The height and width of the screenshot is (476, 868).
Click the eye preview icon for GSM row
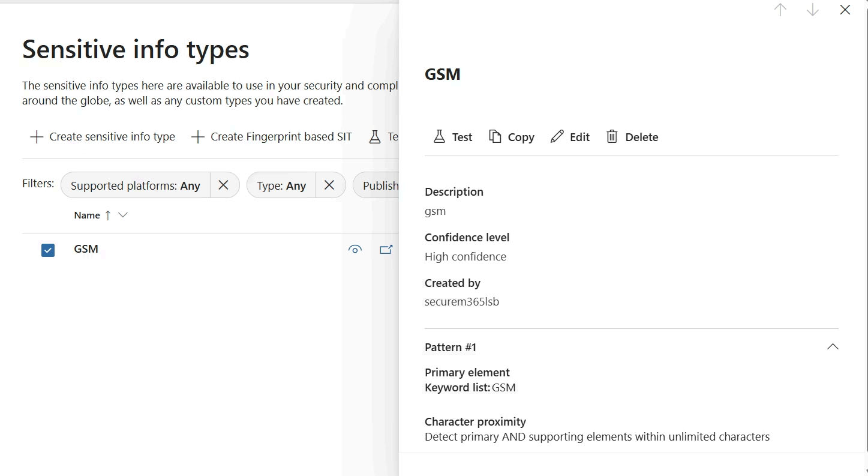pos(355,250)
